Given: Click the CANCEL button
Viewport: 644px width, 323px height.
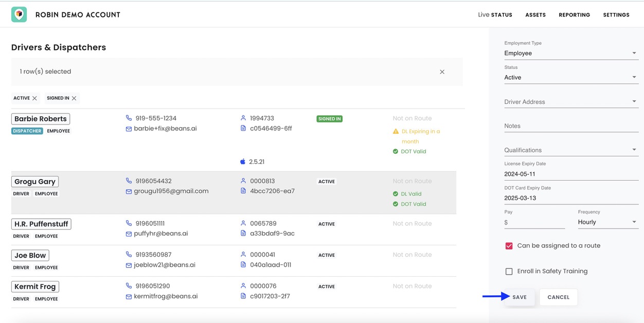Looking at the screenshot, I should click(x=558, y=297).
